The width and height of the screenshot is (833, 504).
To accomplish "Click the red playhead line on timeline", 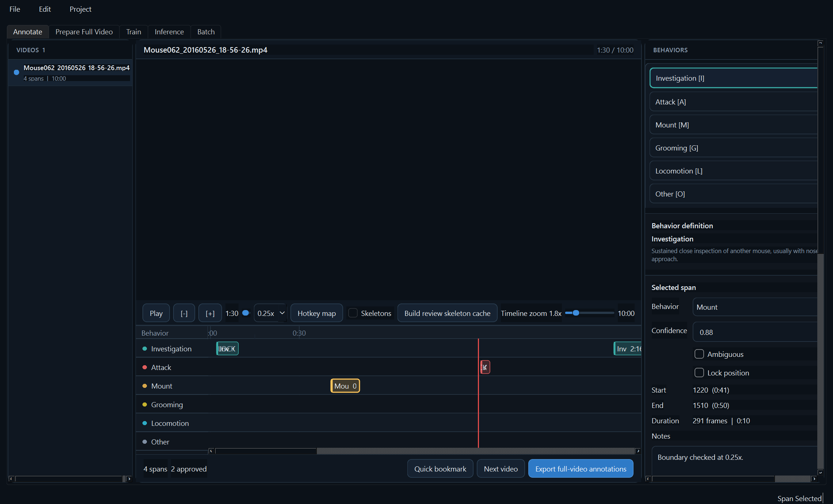I will click(478, 393).
